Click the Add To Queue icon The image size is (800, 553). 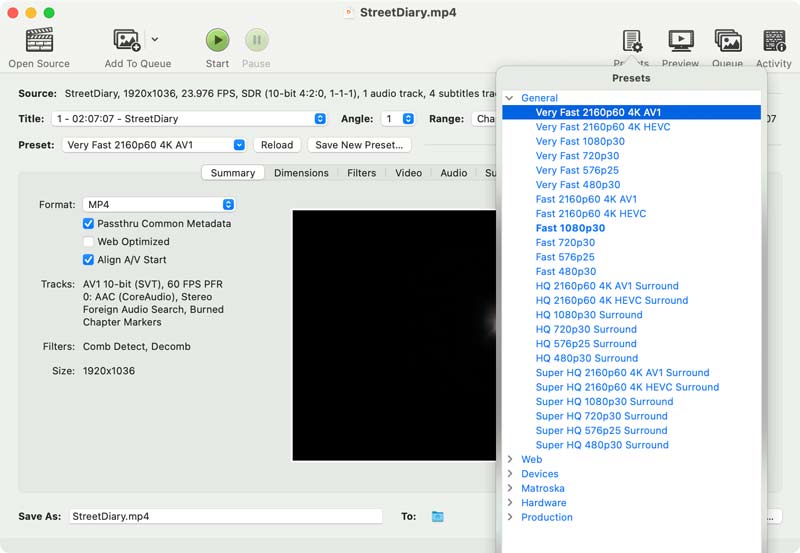[127, 40]
